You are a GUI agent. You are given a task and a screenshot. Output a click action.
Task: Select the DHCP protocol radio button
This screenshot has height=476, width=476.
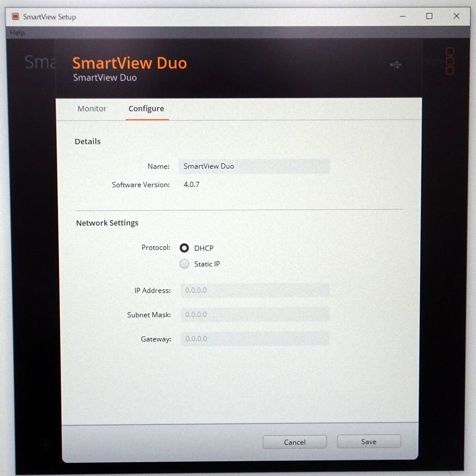point(184,248)
